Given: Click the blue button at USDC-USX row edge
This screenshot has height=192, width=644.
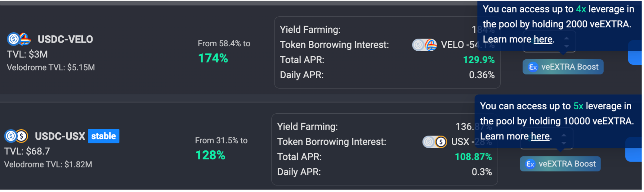Looking at the screenshot, I should tap(633, 149).
